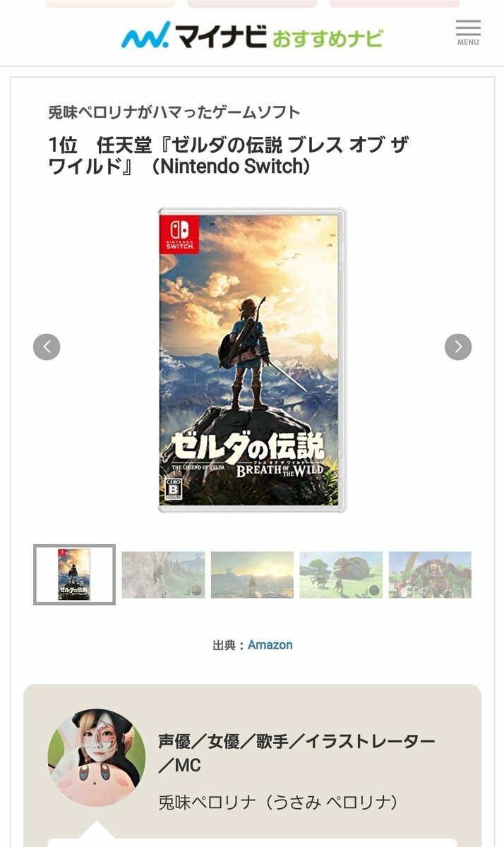
Task: Click the ゼルダの伝説 title text on box art
Action: (x=247, y=445)
